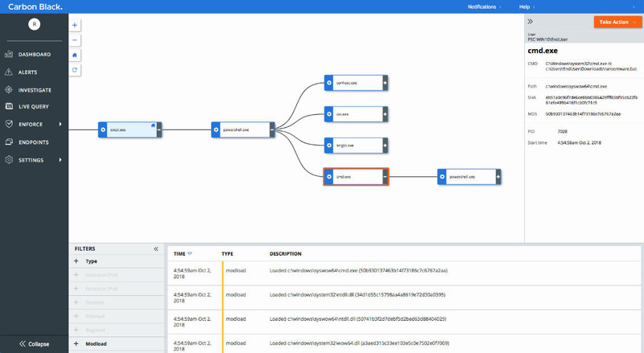Expand the conhost.exe node children

[x=385, y=83]
